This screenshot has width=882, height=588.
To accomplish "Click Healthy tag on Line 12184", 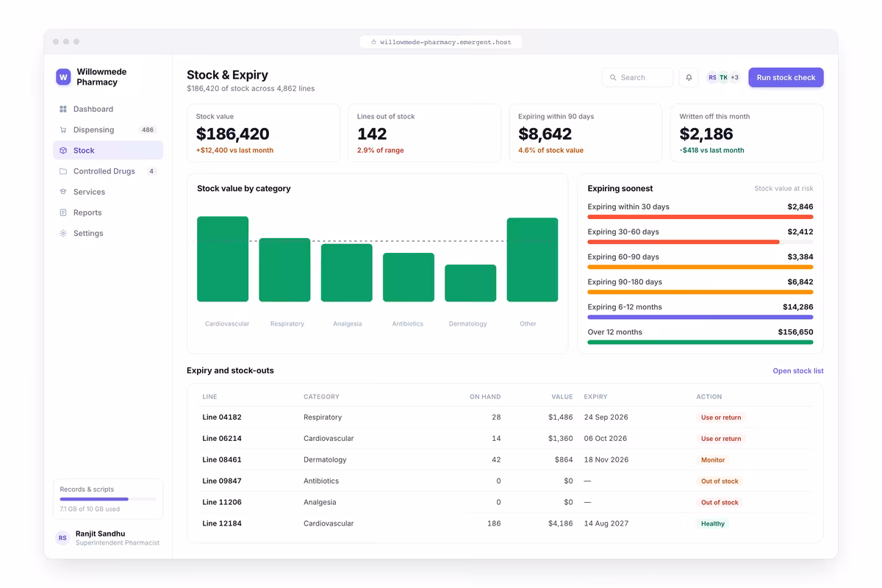I will coord(712,524).
